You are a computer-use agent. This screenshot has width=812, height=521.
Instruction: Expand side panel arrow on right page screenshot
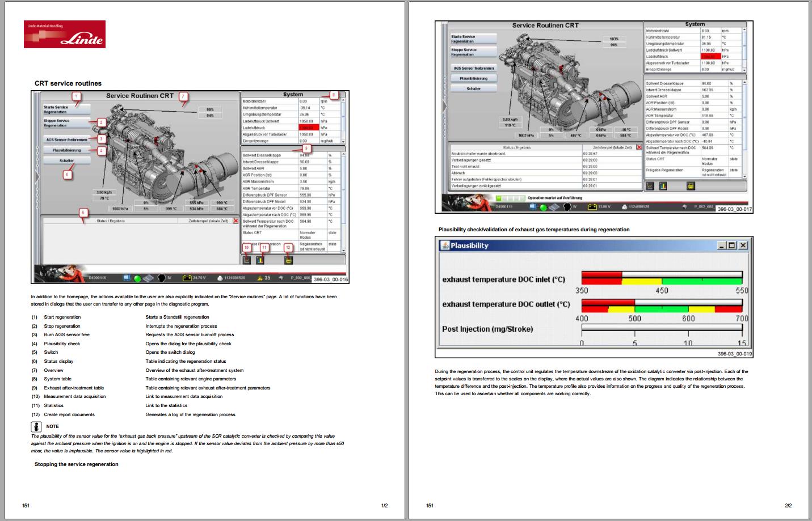click(x=445, y=106)
